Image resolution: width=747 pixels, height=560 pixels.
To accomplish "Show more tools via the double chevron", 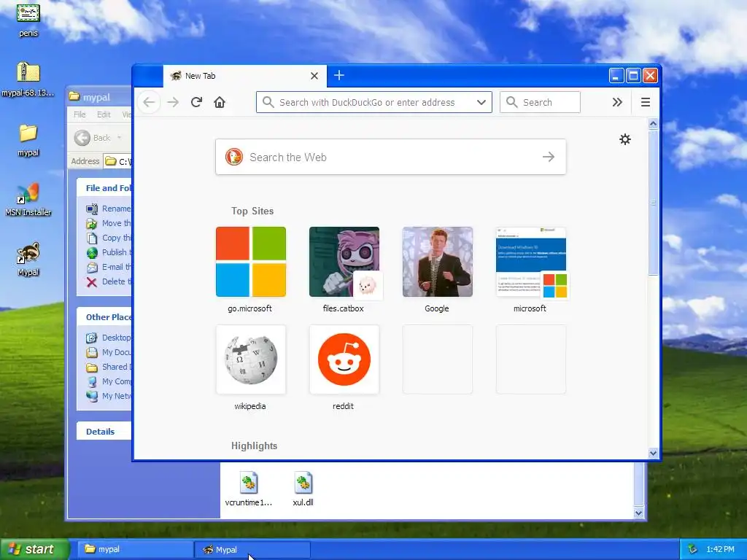I will pyautogui.click(x=617, y=102).
